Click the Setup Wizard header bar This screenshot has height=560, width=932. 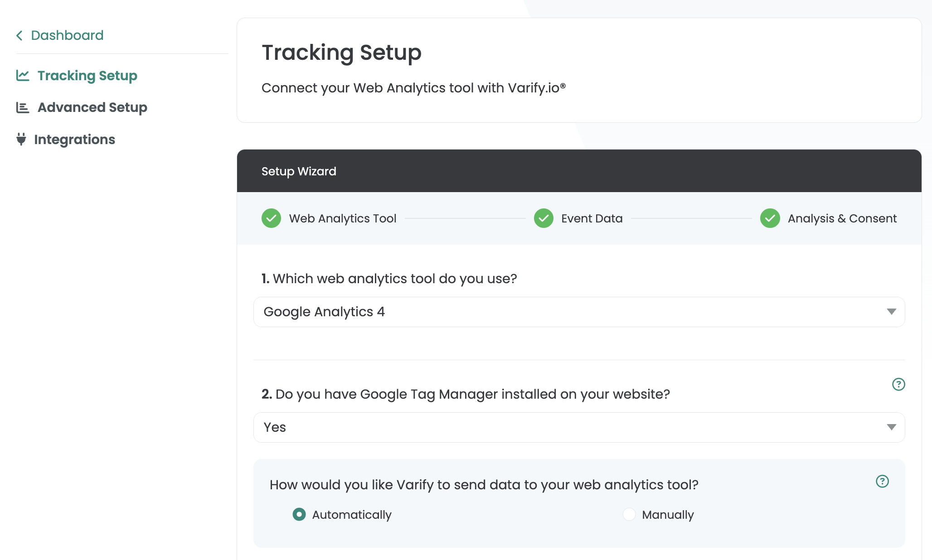coord(579,171)
